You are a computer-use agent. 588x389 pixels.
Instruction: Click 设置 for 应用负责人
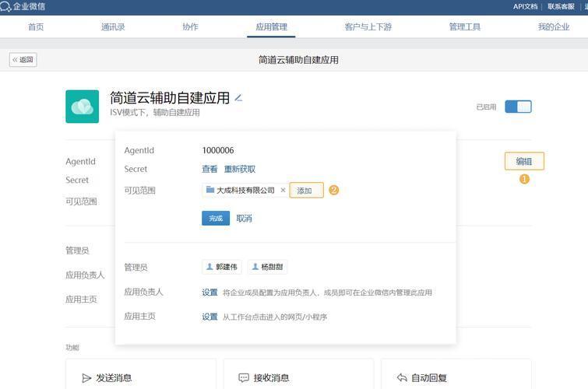[x=209, y=293]
